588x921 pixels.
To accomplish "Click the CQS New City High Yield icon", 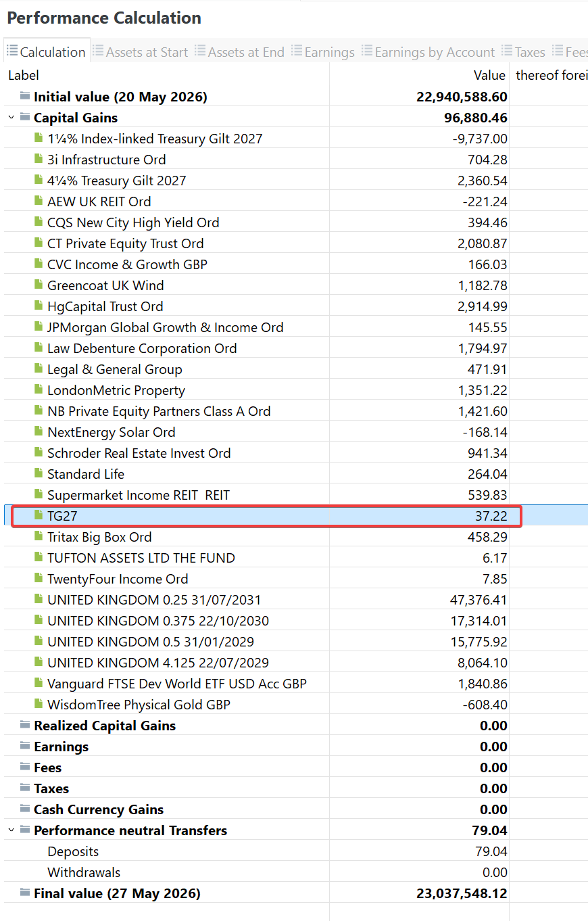I will 39,222.
